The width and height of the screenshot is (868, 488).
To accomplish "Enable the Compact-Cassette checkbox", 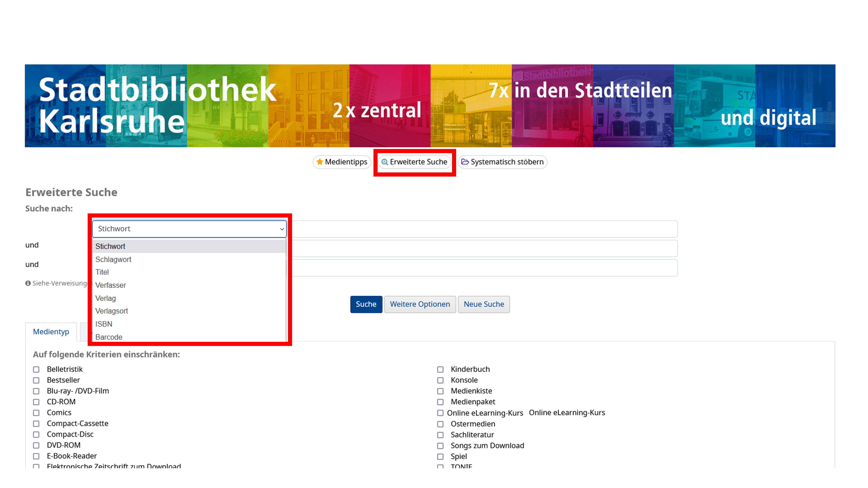I will (x=36, y=424).
